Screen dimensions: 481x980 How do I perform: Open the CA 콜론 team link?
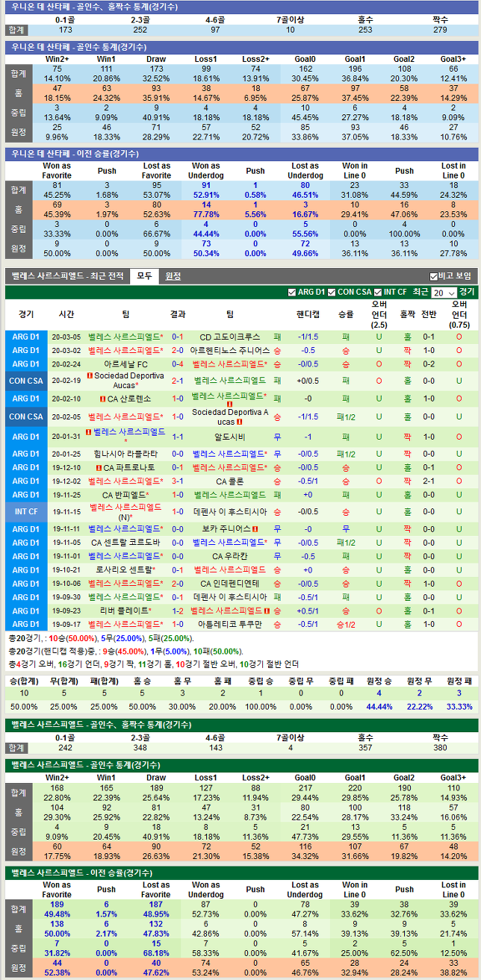tap(230, 481)
